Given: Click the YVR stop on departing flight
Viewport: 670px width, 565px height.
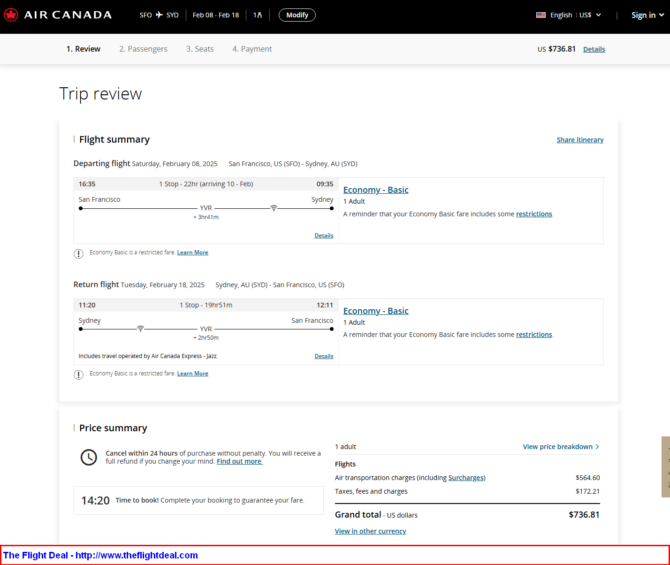Looking at the screenshot, I should pyautogui.click(x=206, y=208).
